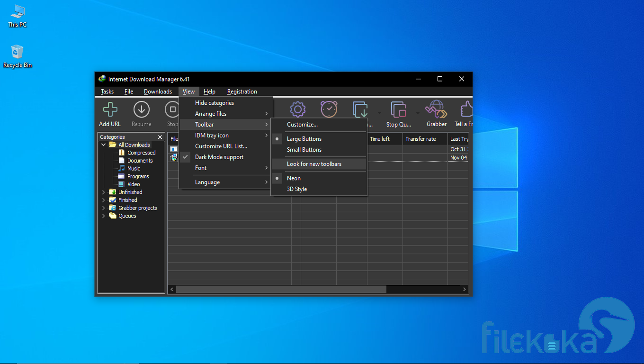Select the All Downloads folder
The image size is (644, 364).
coord(134,145)
